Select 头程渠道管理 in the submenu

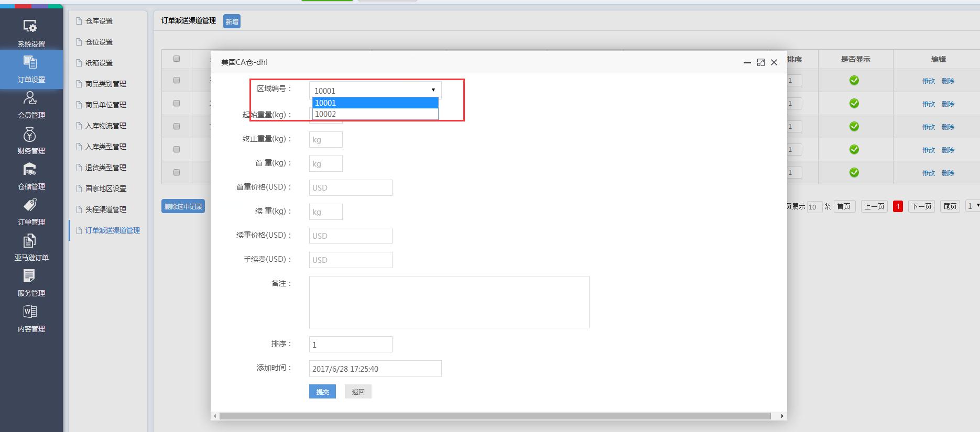coord(105,209)
